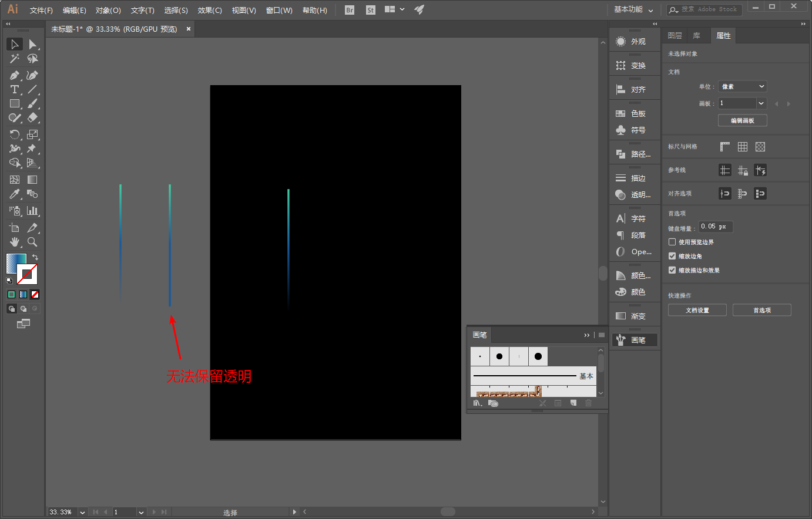Select the Selection tool (black arrow)

15,45
